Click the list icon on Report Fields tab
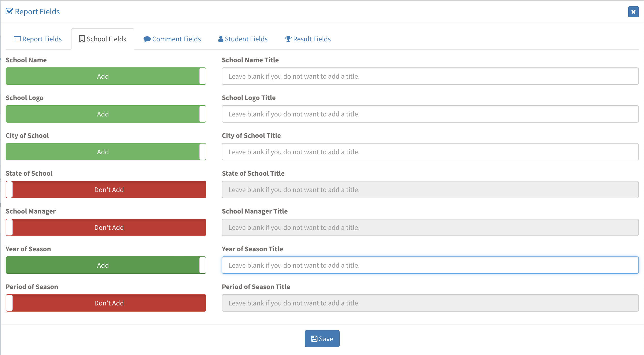Screen dimensions: 644x355 (17, 39)
